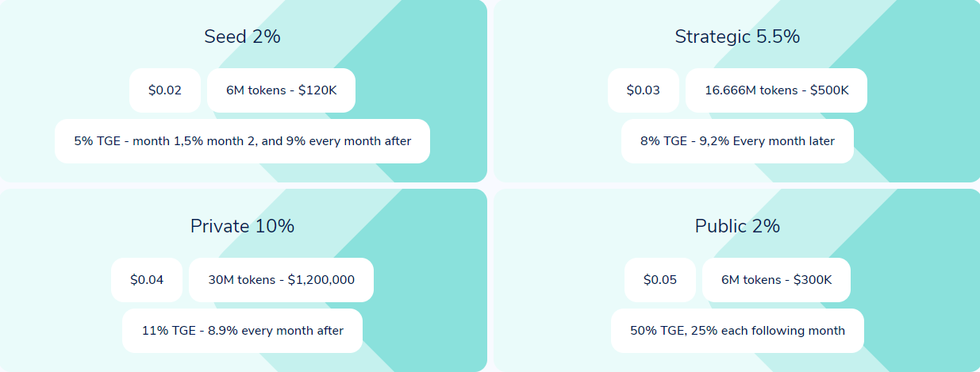
Task: Select the 50% TGE public vesting pill
Action: tap(737, 331)
